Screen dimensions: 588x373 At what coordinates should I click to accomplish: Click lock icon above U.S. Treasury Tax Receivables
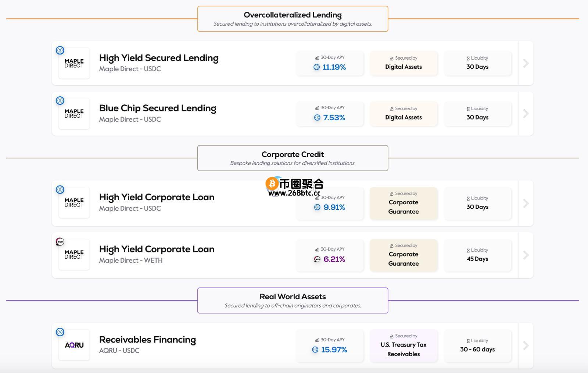coord(392,336)
